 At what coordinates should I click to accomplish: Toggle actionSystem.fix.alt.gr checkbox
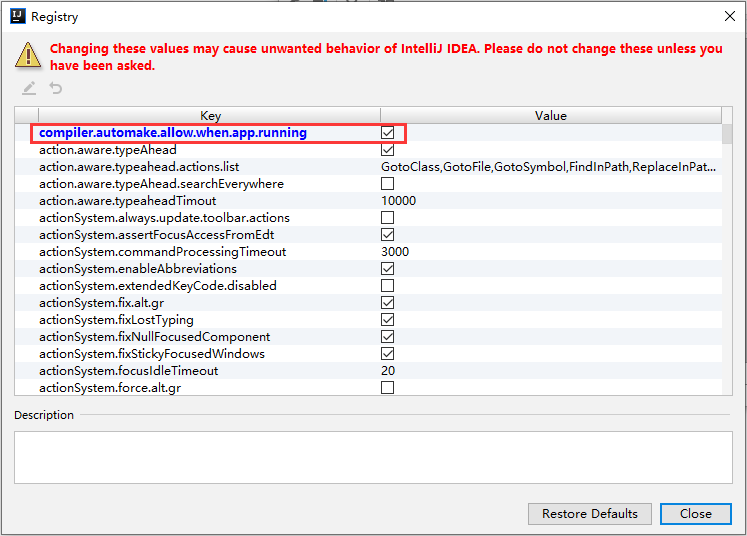pos(387,303)
